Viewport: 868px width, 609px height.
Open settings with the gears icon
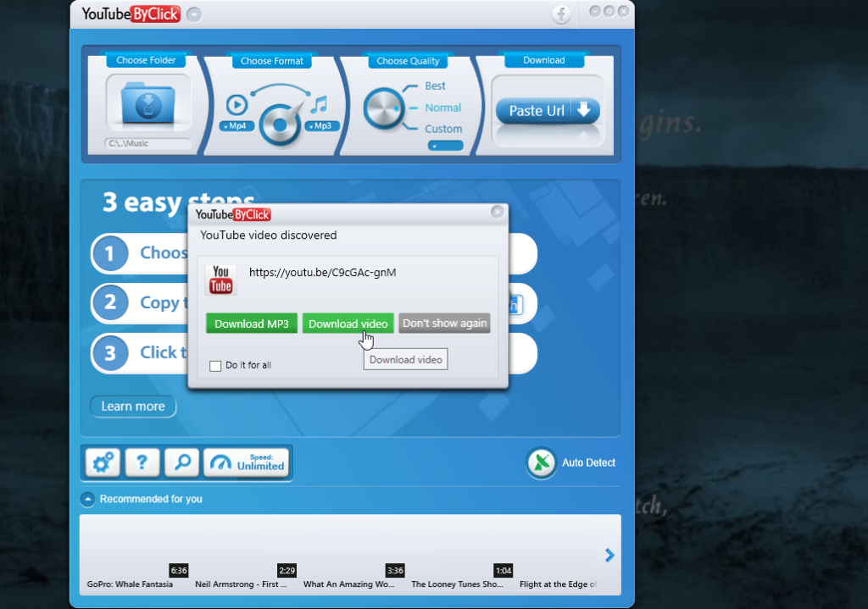(x=103, y=462)
